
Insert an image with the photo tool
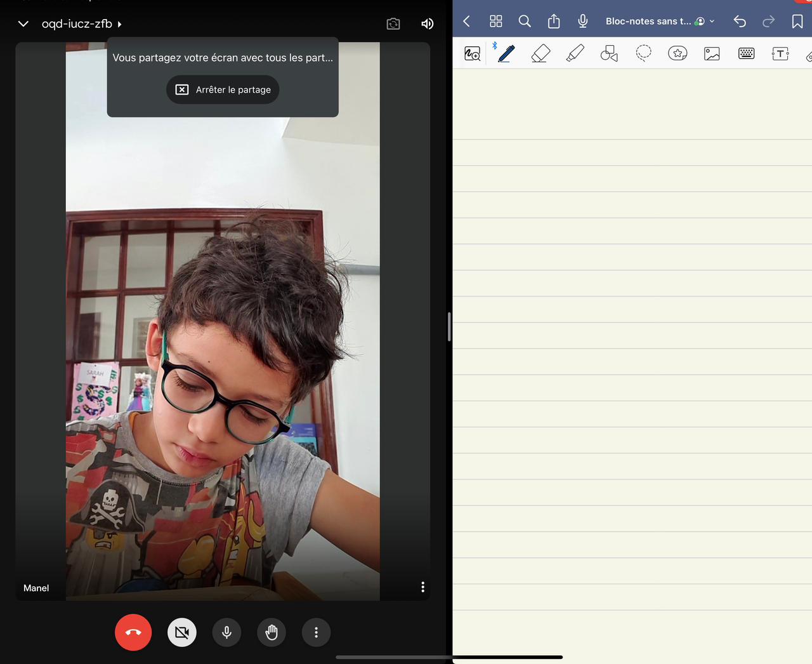(x=712, y=53)
